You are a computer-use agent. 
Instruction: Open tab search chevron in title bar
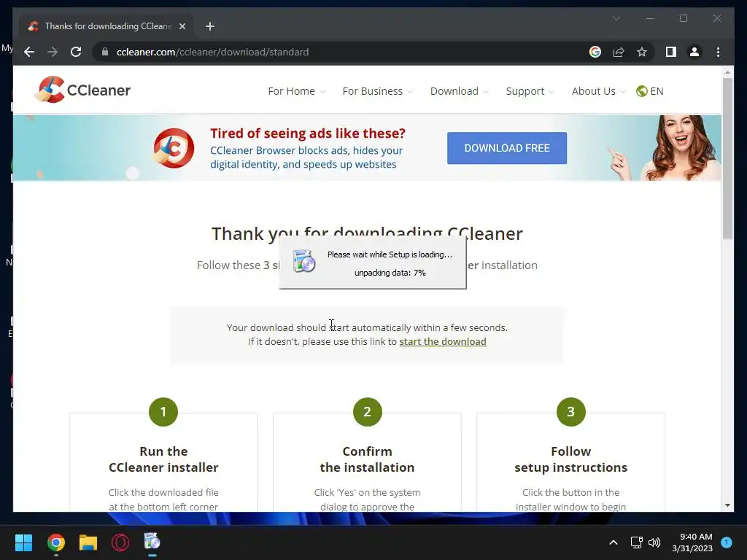(x=616, y=18)
